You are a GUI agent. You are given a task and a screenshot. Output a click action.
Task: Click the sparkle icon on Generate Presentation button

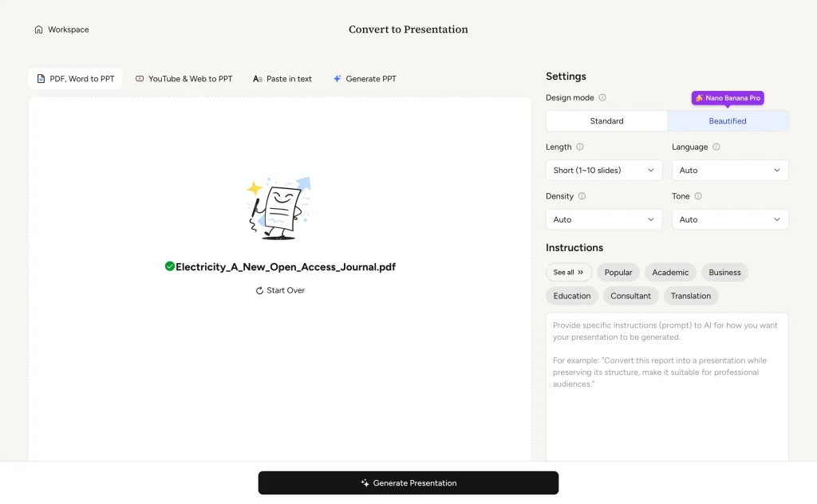pyautogui.click(x=365, y=483)
